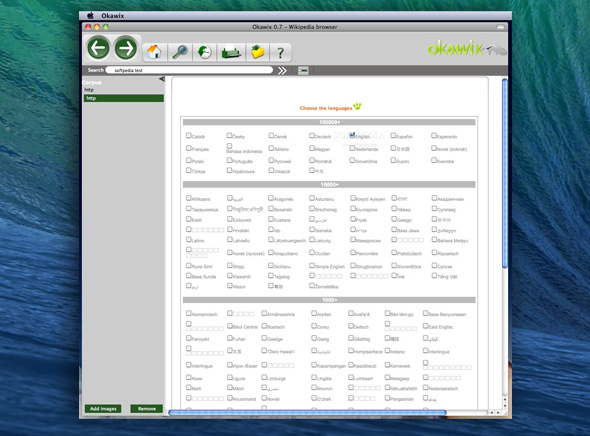Open the Okawix menu in menu bar
The image size is (590, 436).
(113, 16)
